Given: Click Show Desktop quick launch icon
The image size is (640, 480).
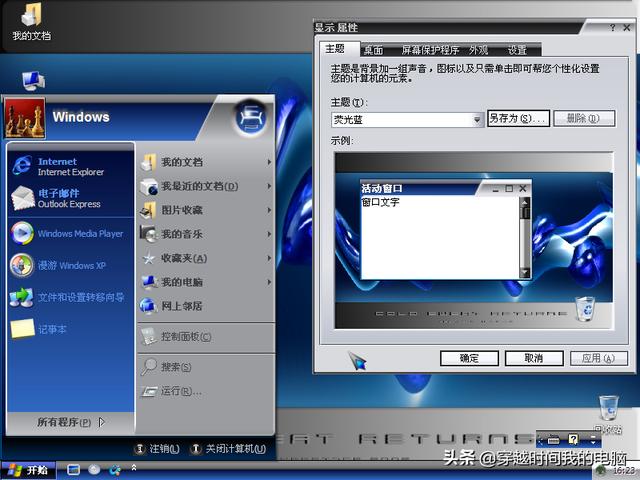Looking at the screenshot, I should coord(73,470).
